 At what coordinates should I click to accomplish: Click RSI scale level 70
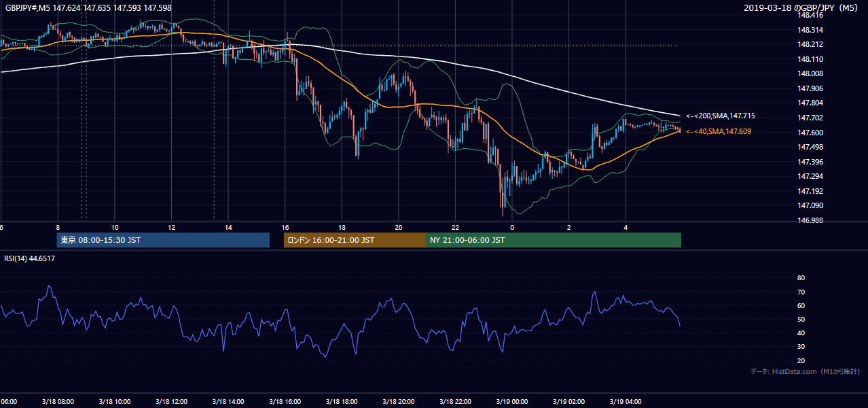[x=801, y=292]
